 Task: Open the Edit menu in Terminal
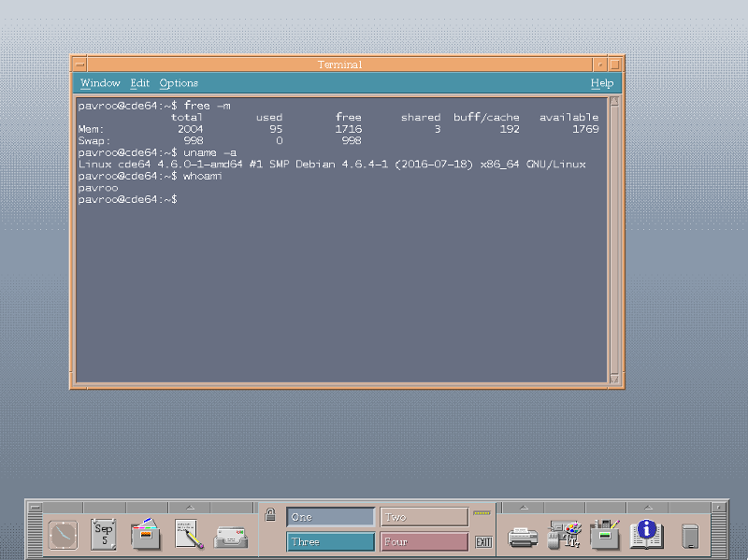(x=139, y=83)
